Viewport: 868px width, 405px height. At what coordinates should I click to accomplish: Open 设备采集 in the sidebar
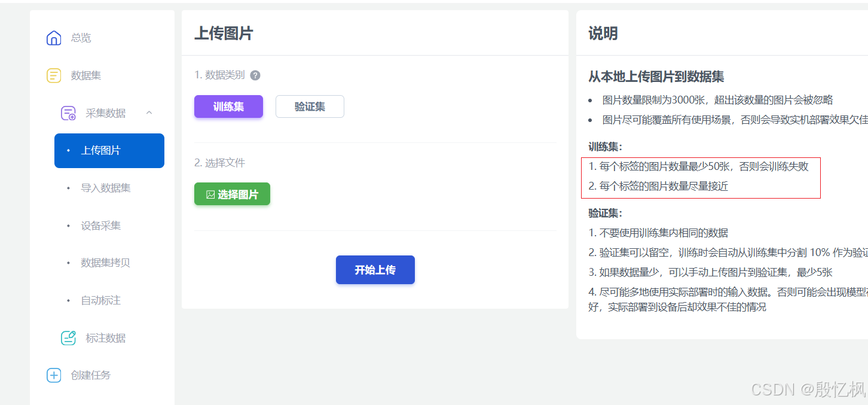[x=101, y=226]
